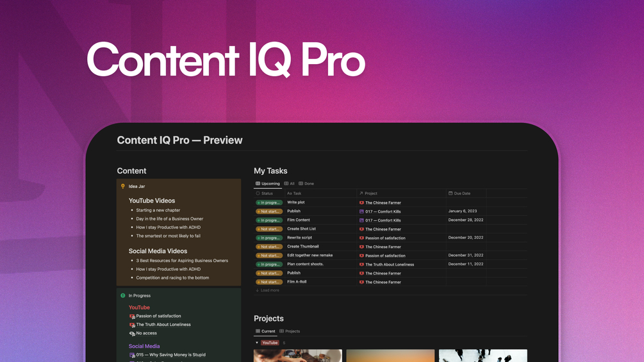Open status pill for Film Content task
The width and height of the screenshot is (644, 362).
pyautogui.click(x=269, y=220)
